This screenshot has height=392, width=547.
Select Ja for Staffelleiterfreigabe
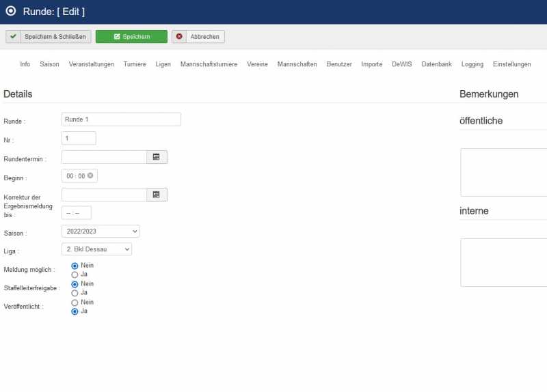(75, 292)
